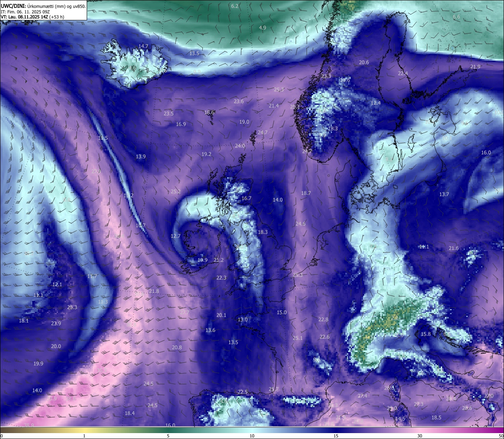Image resolution: width=504 pixels, height=439 pixels.
Task: Click the '24.6' value on the map
Action: pyautogui.click(x=300, y=224)
